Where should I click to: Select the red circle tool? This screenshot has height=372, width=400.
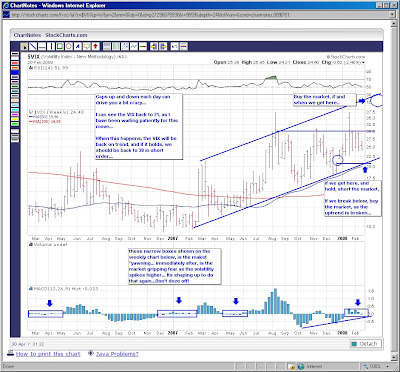69,46
